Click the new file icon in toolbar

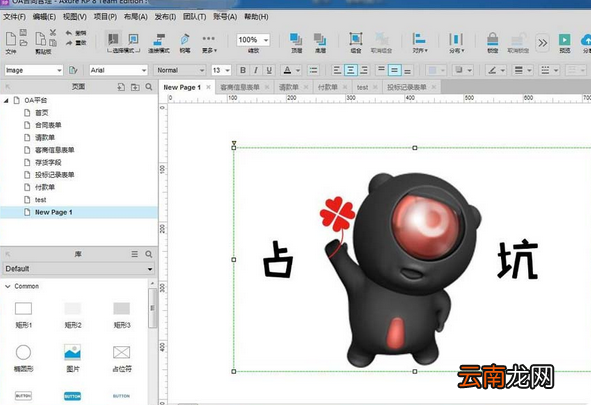[11, 39]
